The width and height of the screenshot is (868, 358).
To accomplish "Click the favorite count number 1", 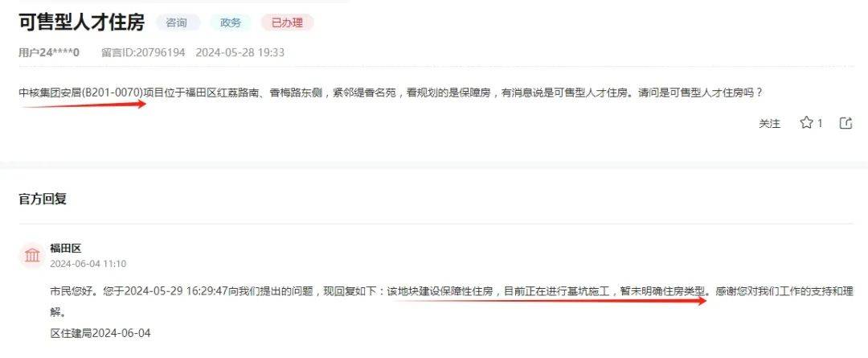I will tap(820, 124).
